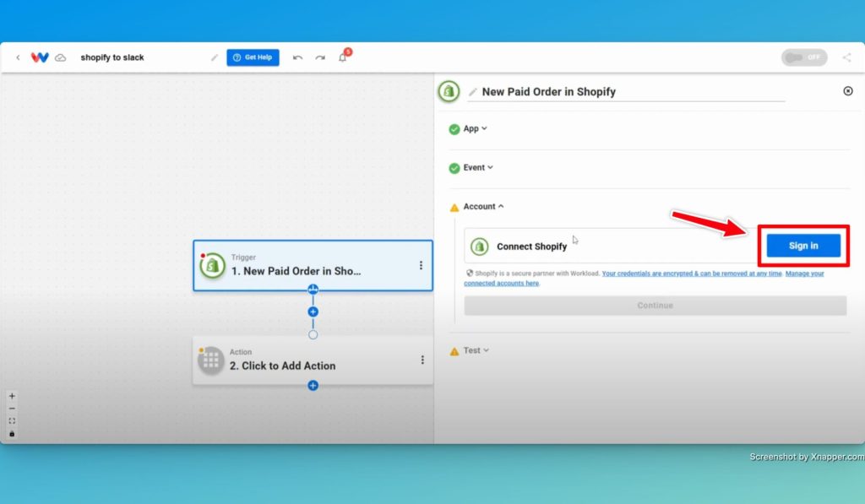
Task: Toggle the workflow OFF switch on
Action: 804,57
